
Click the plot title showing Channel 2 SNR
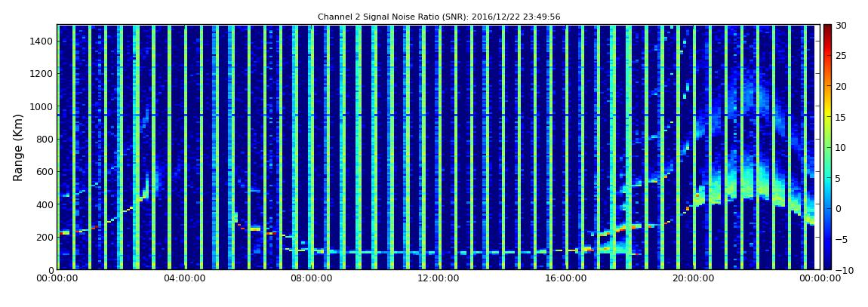tap(439, 17)
